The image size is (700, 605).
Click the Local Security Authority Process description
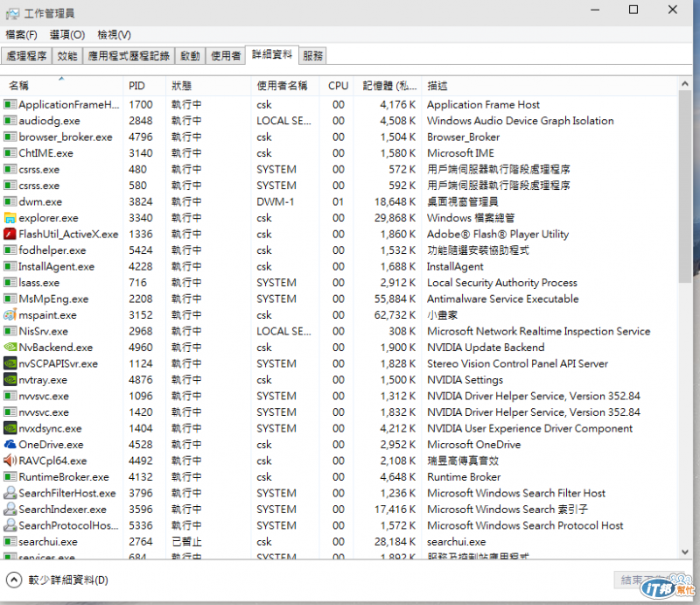(501, 283)
